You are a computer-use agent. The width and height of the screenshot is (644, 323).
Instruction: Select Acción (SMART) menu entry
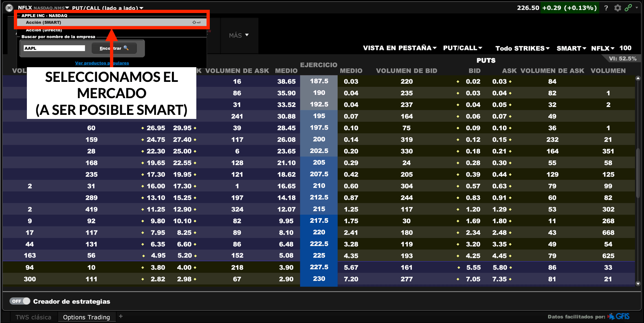[112, 22]
